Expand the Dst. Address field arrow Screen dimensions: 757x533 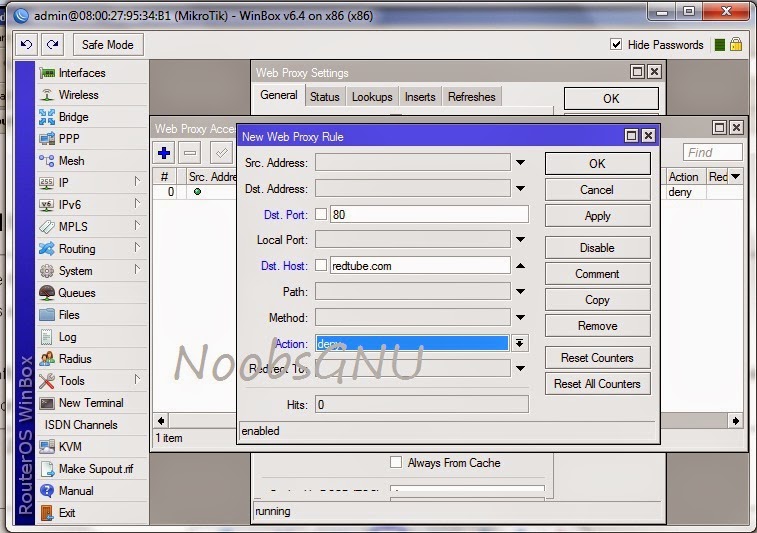click(x=520, y=189)
